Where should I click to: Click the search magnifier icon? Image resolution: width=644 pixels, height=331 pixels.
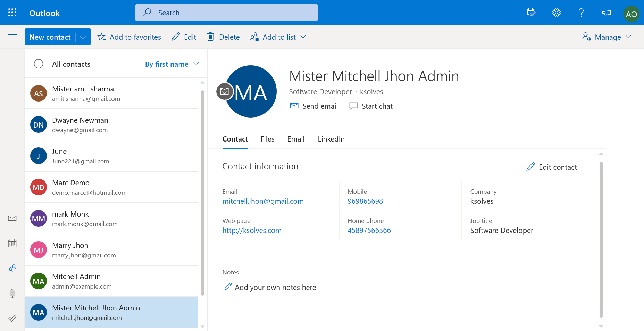[147, 13]
